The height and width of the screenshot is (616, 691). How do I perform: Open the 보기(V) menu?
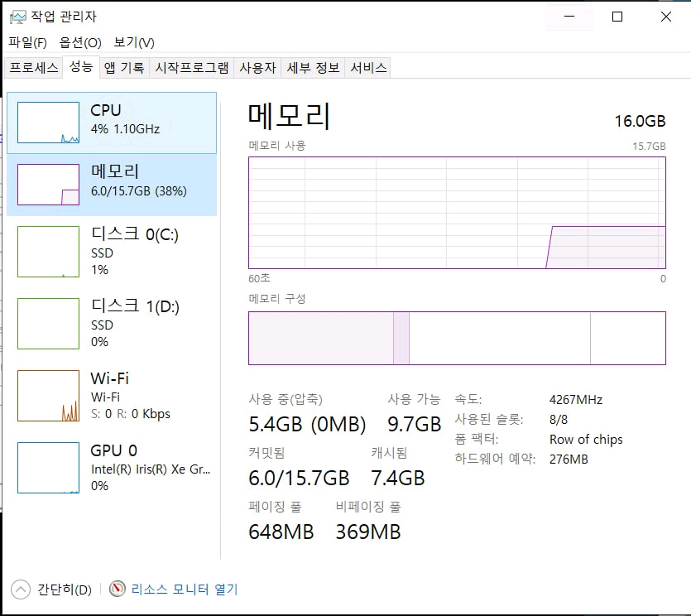pyautogui.click(x=134, y=42)
